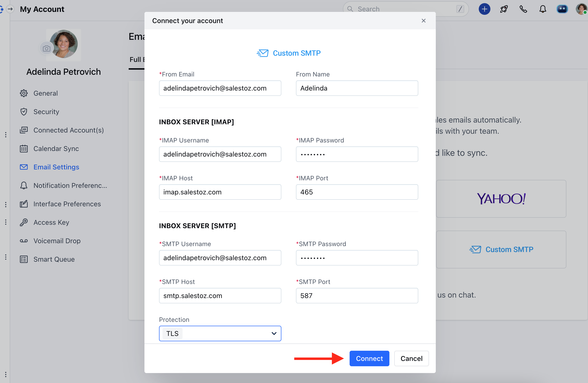Image resolution: width=588 pixels, height=383 pixels.
Task: Click the blue plus quick-add icon
Action: [x=484, y=9]
